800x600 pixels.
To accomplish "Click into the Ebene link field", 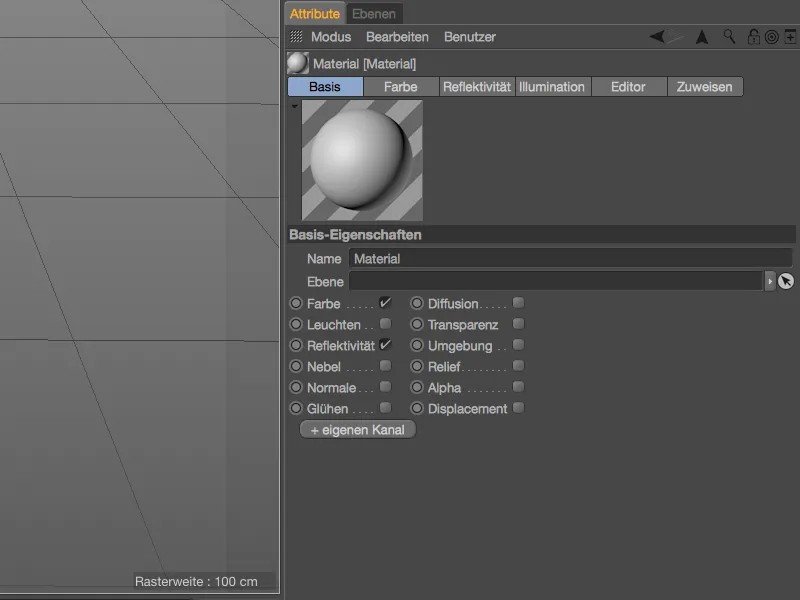I will (x=556, y=281).
